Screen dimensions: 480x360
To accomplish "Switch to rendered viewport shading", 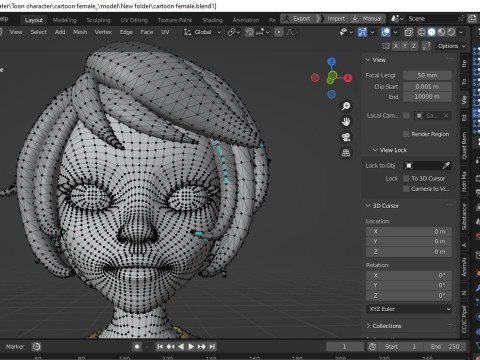I will pyautogui.click(x=451, y=32).
